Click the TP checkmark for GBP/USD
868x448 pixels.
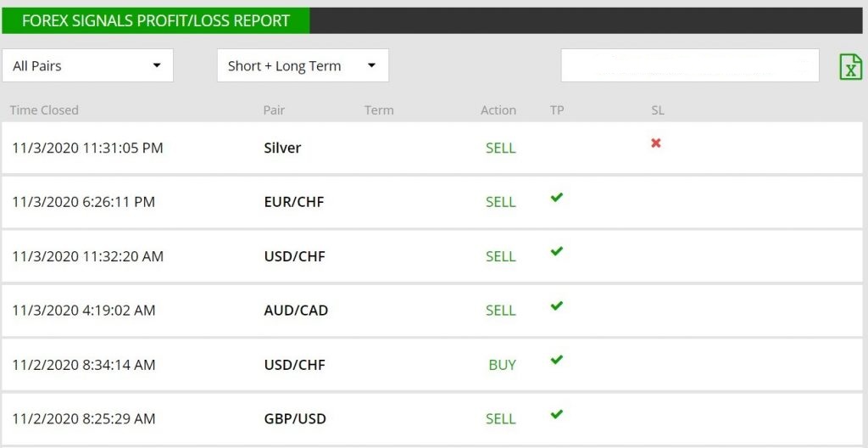pyautogui.click(x=556, y=413)
